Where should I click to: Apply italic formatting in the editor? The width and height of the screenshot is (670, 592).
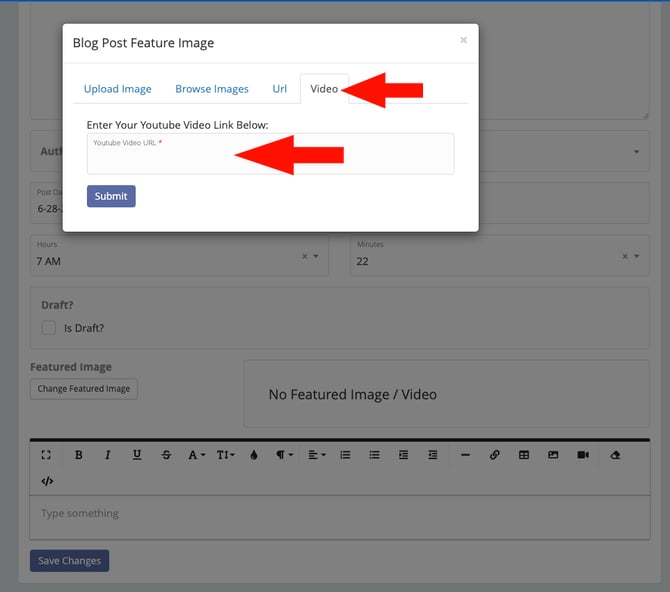(108, 455)
